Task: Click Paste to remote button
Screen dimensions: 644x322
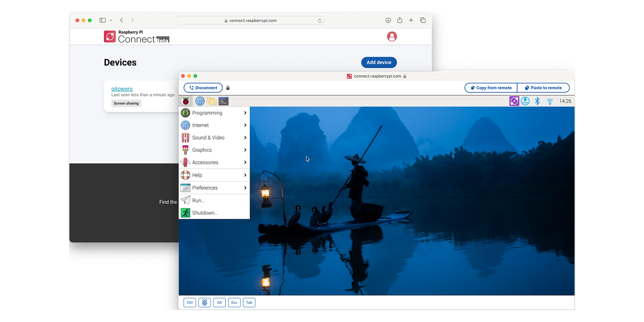Action: 543,88
